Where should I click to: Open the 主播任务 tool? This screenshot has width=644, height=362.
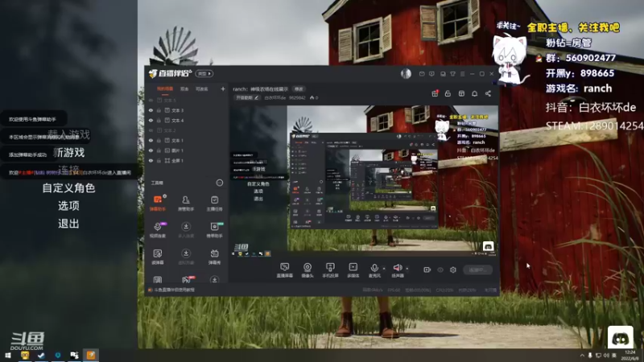pos(214,203)
